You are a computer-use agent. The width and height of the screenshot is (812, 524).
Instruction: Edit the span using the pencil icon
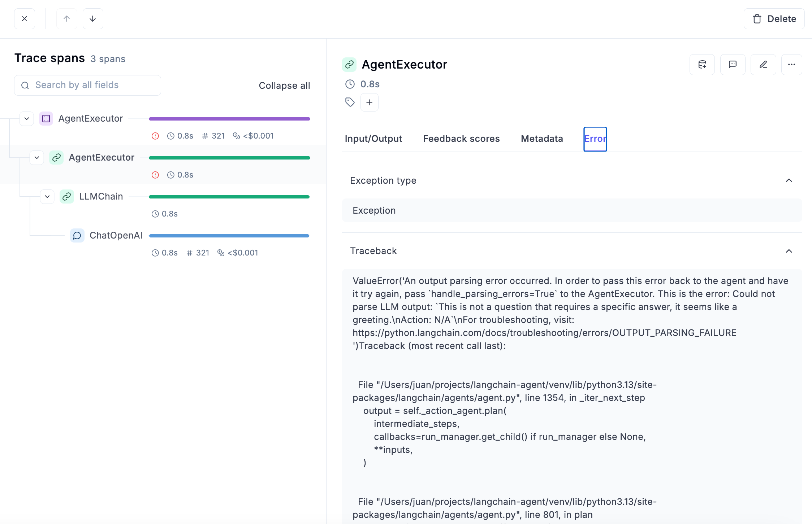pyautogui.click(x=763, y=64)
